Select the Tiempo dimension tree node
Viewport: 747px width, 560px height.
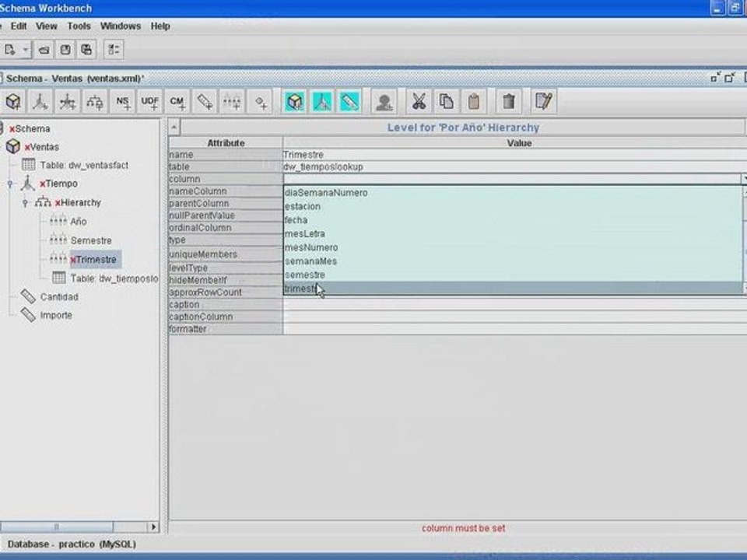58,184
